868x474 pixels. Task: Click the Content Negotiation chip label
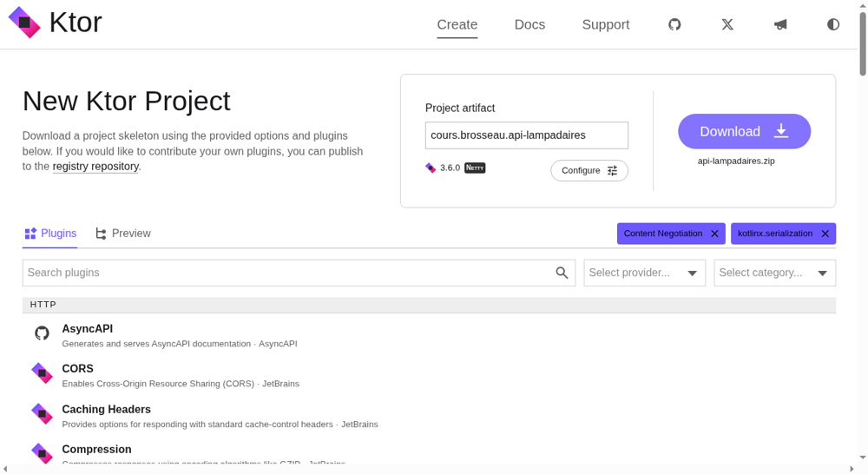[663, 234]
